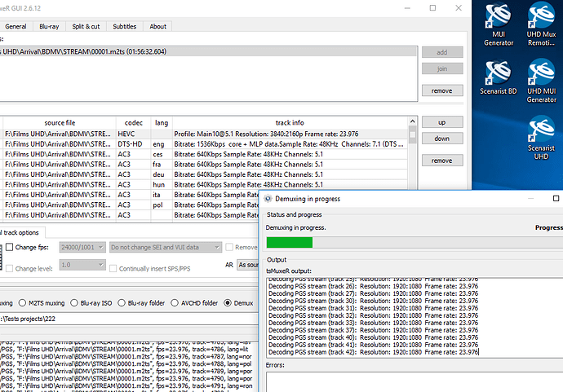Screen dimensions: 563x392
Task: Open the About tab
Action: [x=157, y=27]
